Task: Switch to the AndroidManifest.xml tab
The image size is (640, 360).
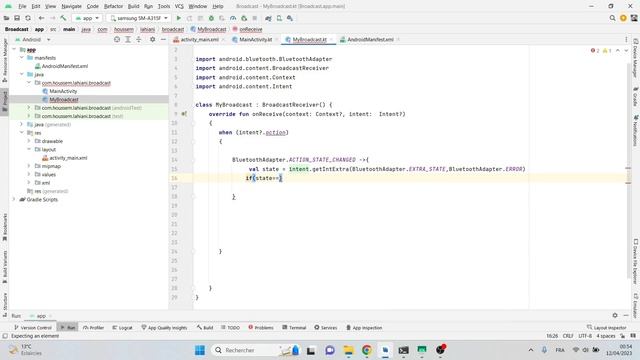Action: 370,40
